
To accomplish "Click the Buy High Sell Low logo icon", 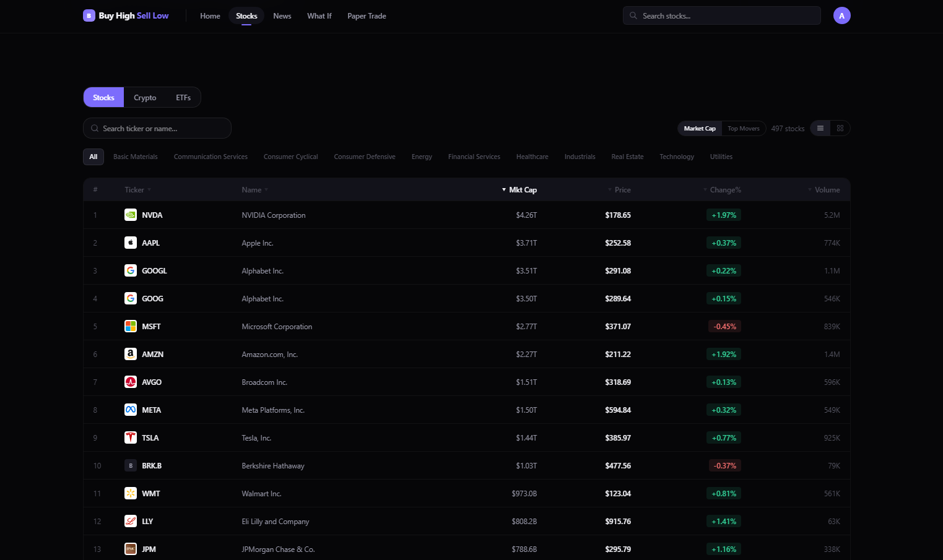I will 89,15.
